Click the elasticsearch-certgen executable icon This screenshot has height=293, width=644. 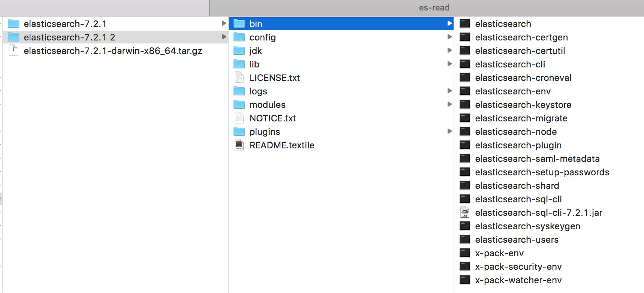point(465,37)
